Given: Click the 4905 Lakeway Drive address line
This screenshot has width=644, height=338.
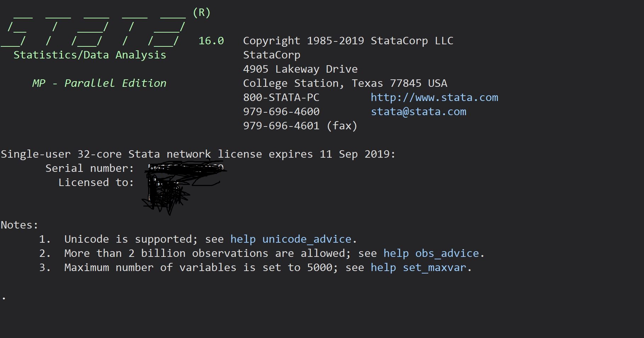Looking at the screenshot, I should tap(300, 69).
